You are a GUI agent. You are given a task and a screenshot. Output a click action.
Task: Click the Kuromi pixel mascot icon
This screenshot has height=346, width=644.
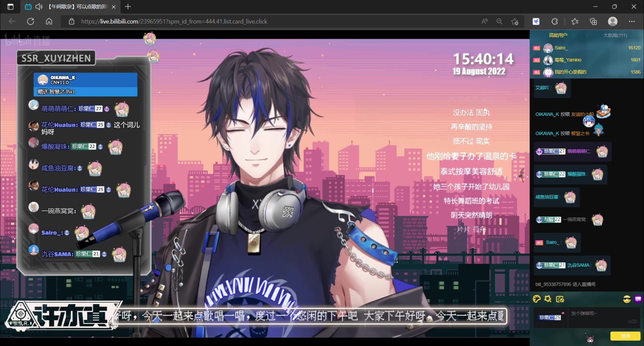pos(590,338)
